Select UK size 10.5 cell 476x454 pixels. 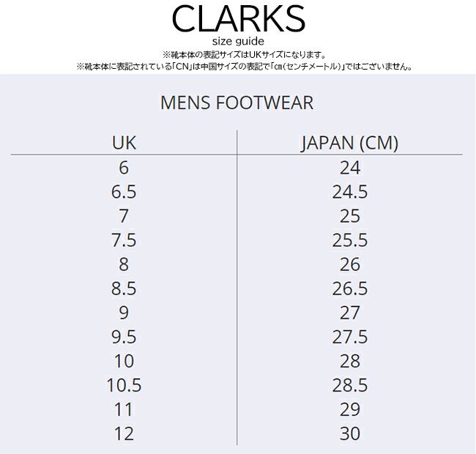pyautogui.click(x=124, y=385)
